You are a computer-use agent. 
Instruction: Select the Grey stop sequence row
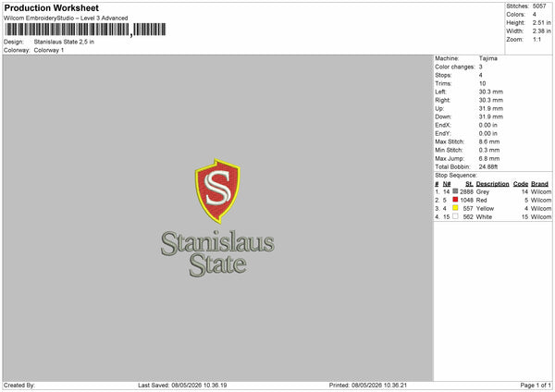(x=493, y=191)
